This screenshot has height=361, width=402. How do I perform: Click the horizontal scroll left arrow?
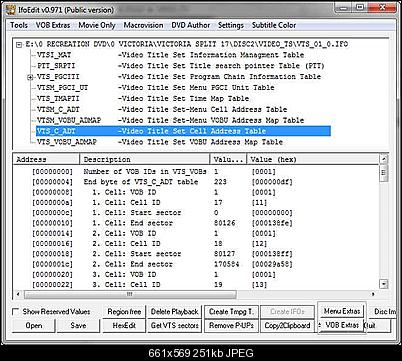[18, 294]
